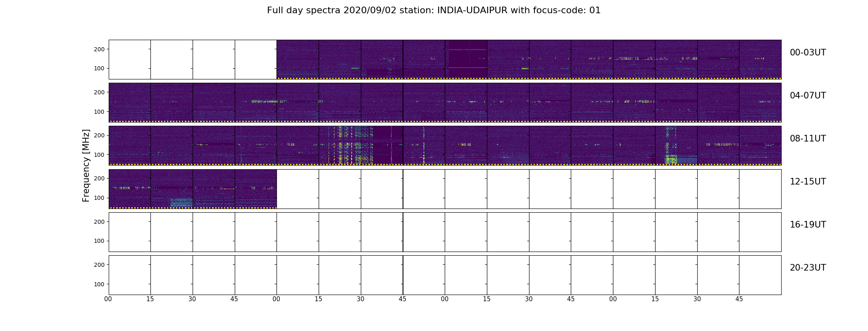This screenshot has width=868, height=331.
Task: Select the last spectrogram panel of 00-03UT row
Action: (x=760, y=59)
